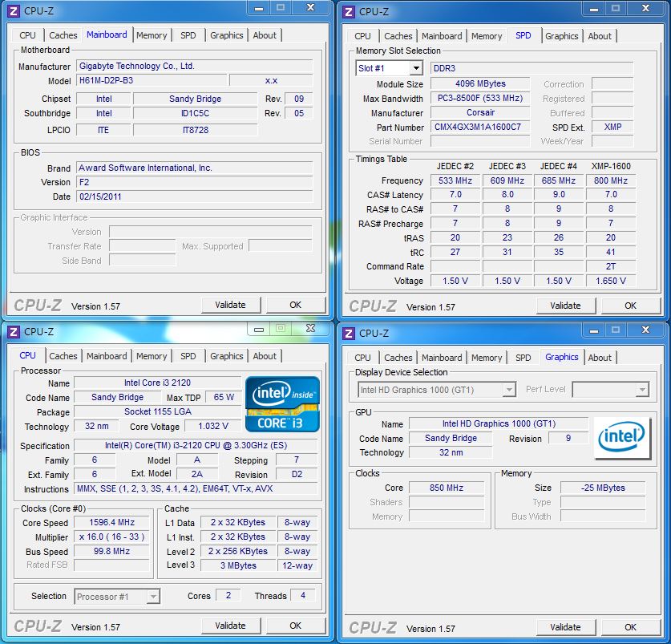Go to the About tab in the Mainboard window
The image size is (671, 644).
tap(265, 35)
